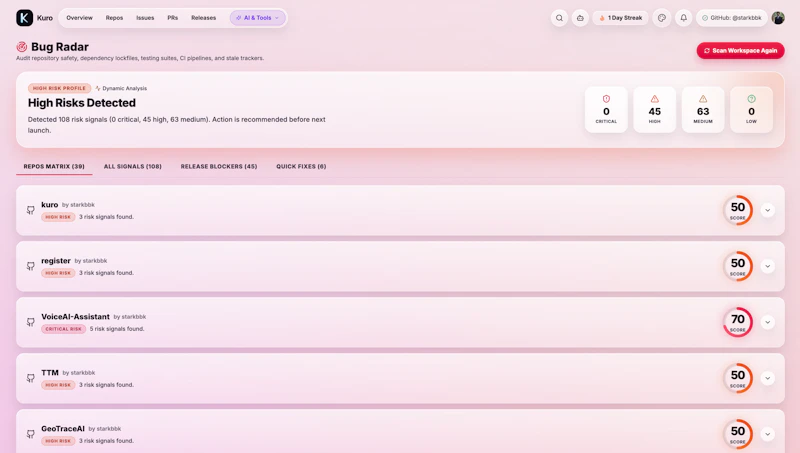
Task: Click the High Risk badge on register
Action: (x=58, y=273)
